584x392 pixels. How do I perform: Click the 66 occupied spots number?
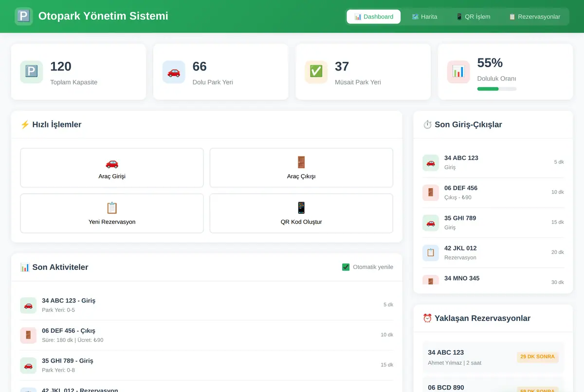200,66
